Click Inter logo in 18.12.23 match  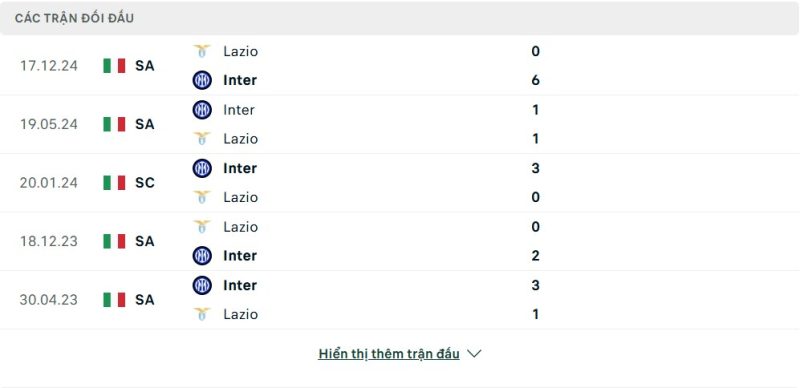202,256
